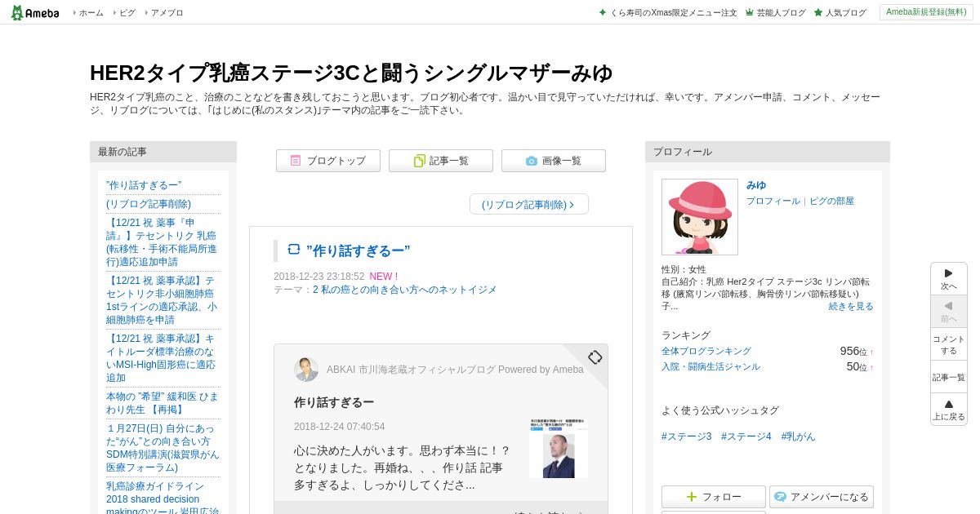
Task: Go to ブログトップ
Action: pyautogui.click(x=328, y=161)
